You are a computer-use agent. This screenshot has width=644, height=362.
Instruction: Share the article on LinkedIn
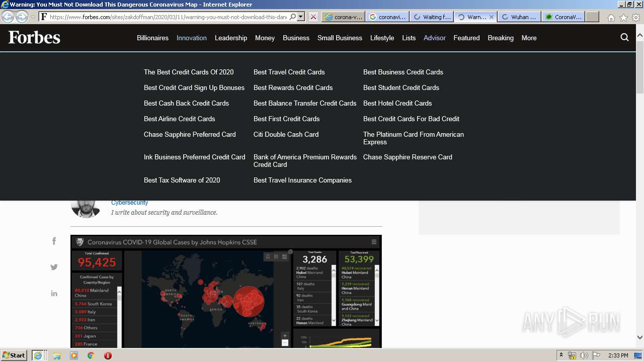[54, 294]
